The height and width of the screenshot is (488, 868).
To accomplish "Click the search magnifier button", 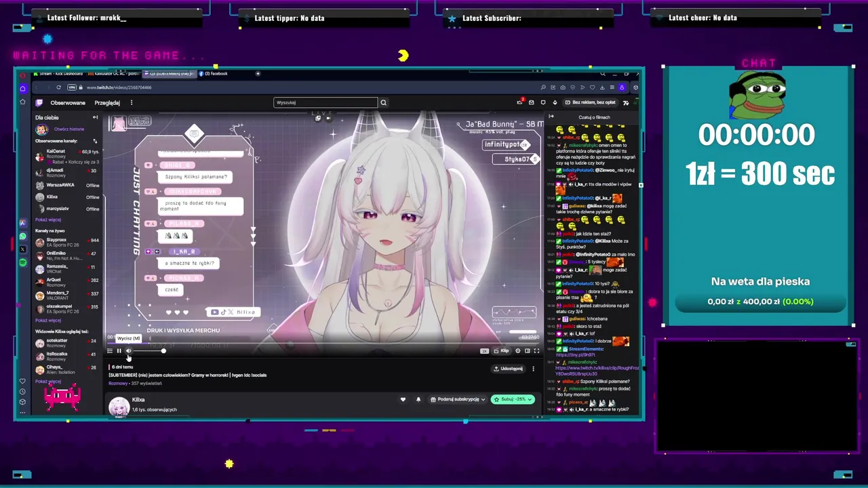I will click(x=383, y=102).
